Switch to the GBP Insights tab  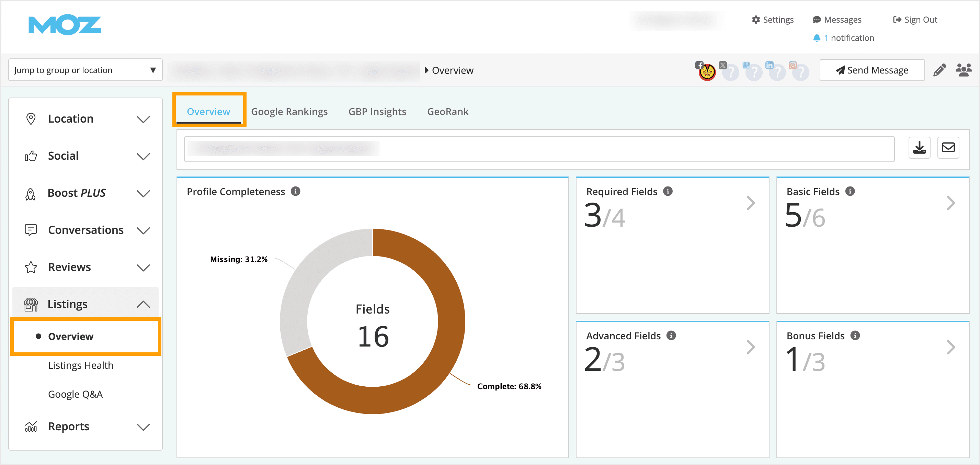(x=377, y=112)
